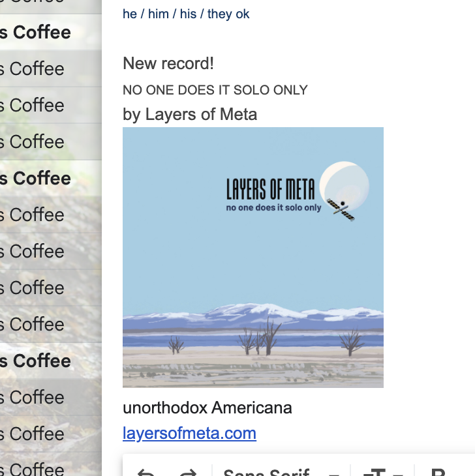Screen dimensions: 475x476
Task: Open the layersofmeta.com link
Action: coord(189,433)
